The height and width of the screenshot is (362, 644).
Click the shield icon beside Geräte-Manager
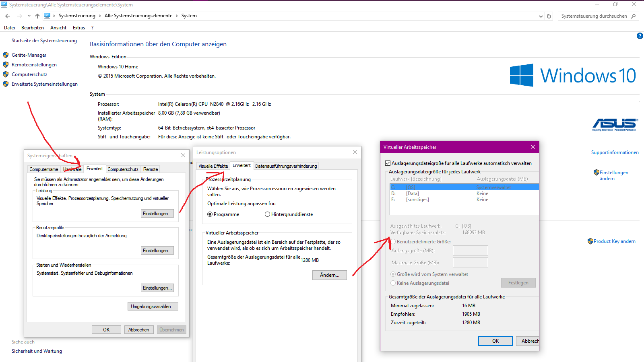point(6,55)
